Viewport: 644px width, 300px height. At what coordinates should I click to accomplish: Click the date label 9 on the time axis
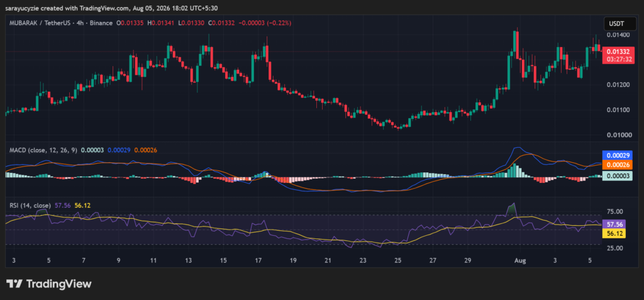click(x=119, y=260)
